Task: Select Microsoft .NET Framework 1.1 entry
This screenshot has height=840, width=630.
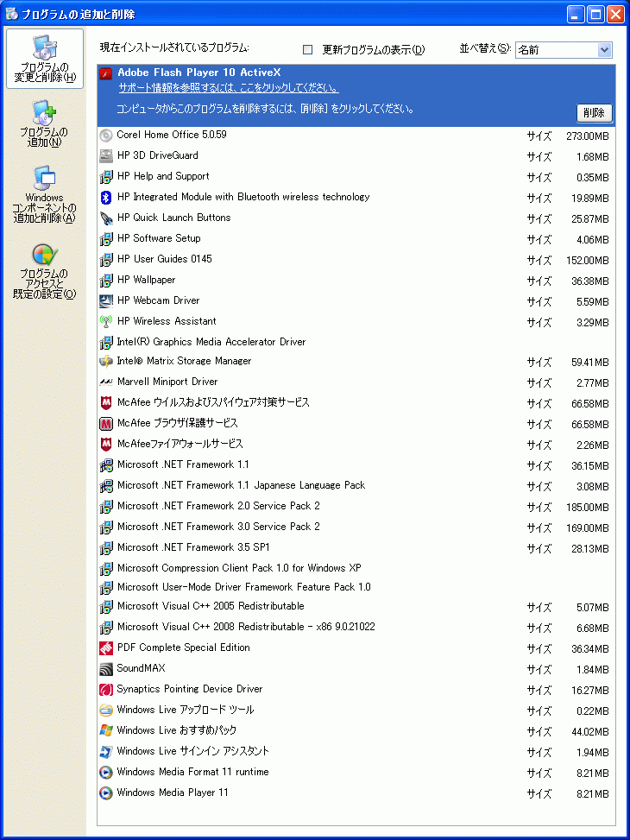Action: [x=356, y=465]
